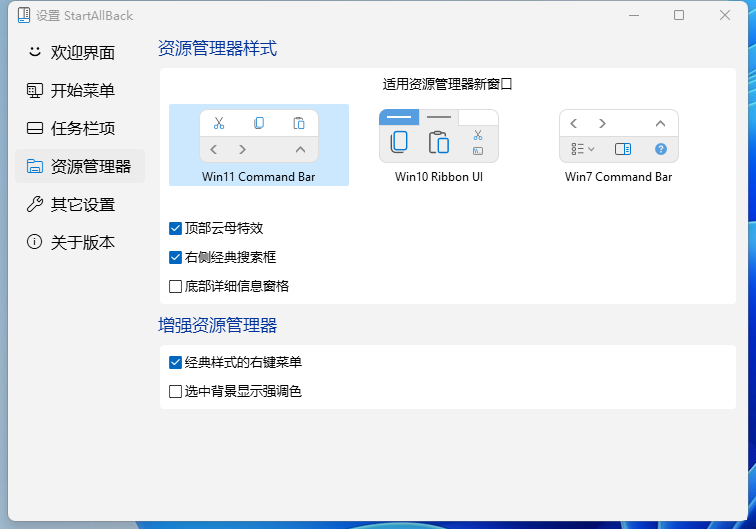Click the taskbar icon beside 任务栏项
The width and height of the screenshot is (756, 529).
click(35, 128)
